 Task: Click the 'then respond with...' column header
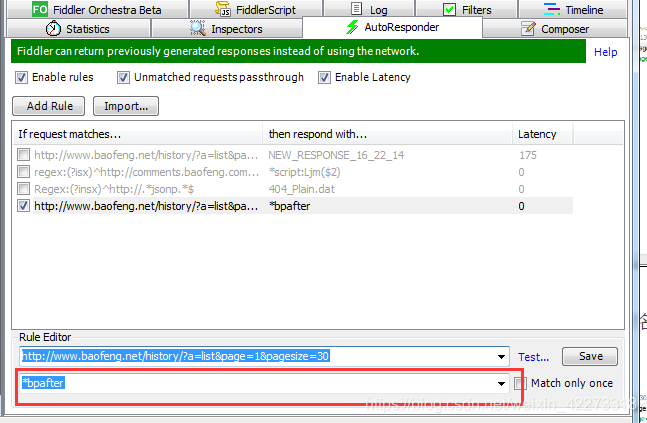click(x=387, y=134)
